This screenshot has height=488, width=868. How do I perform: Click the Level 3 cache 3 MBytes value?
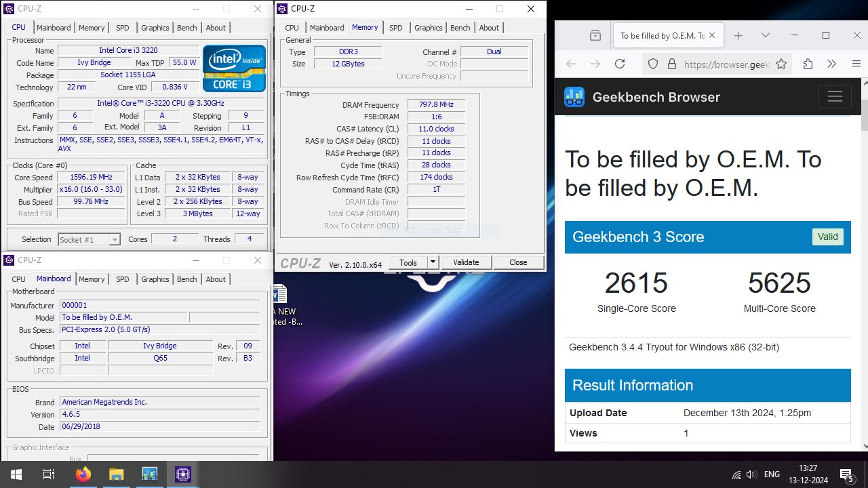(x=198, y=213)
